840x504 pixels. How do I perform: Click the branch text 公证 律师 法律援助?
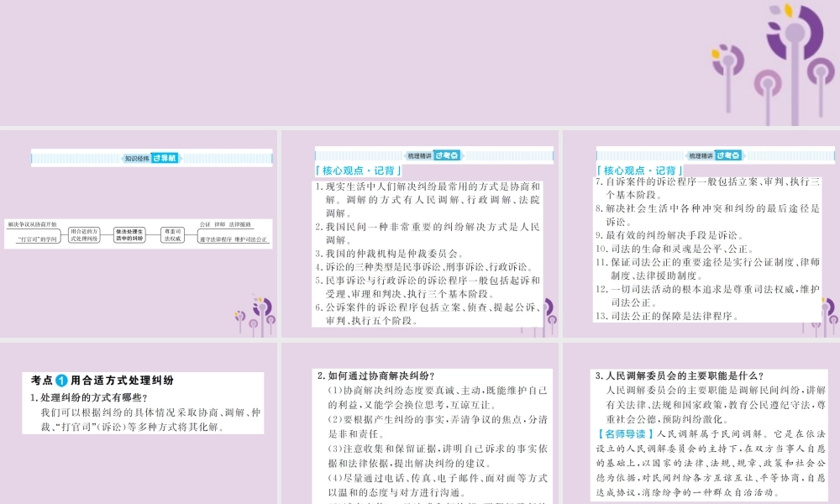click(225, 224)
